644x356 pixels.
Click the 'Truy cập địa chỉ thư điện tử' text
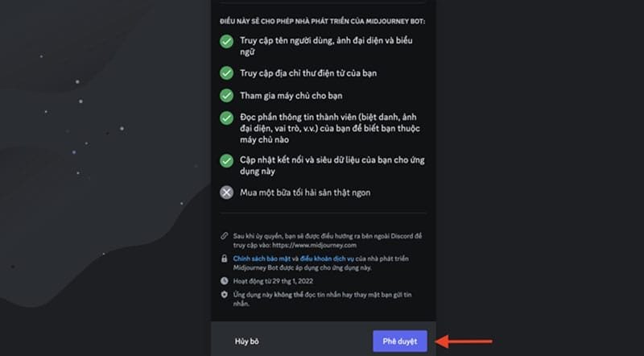point(308,73)
